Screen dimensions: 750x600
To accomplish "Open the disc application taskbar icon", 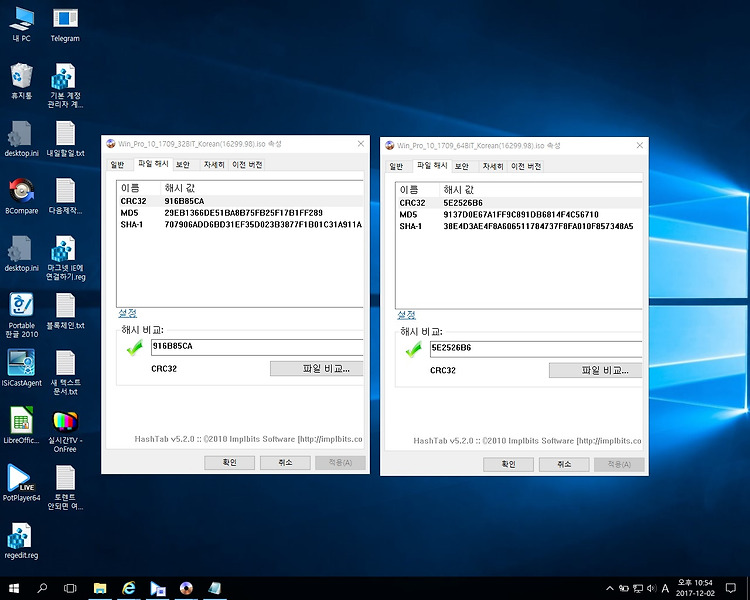I will pyautogui.click(x=186, y=588).
